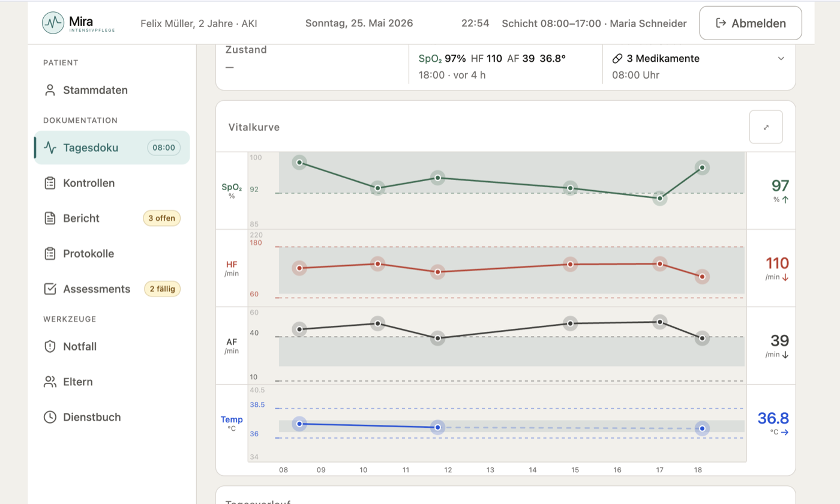Select Bericht with 3 offen badge
This screenshot has width=840, height=504.
pos(112,218)
